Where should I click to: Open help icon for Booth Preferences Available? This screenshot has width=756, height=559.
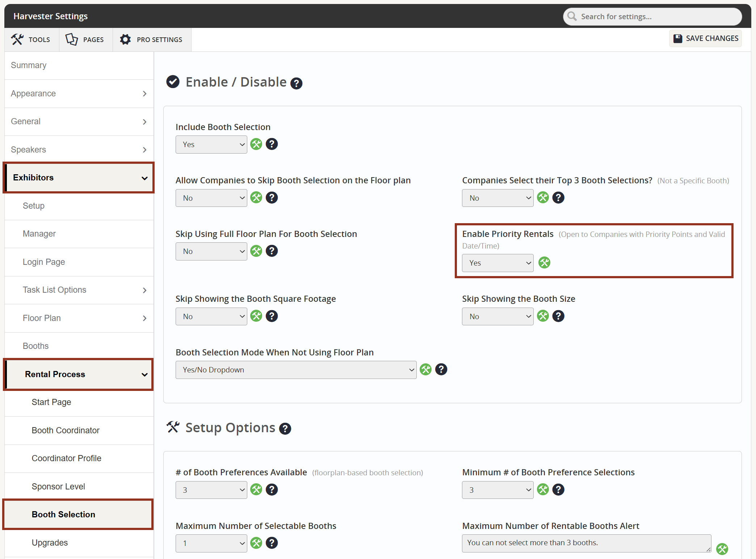click(x=272, y=490)
